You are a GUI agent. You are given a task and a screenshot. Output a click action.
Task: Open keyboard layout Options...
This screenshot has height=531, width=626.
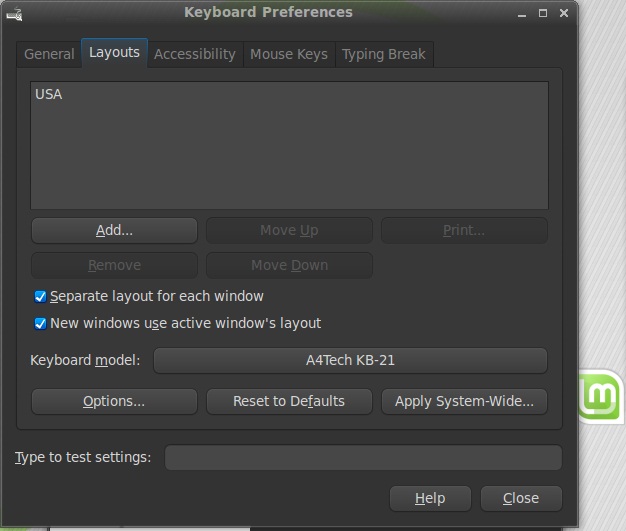point(114,402)
